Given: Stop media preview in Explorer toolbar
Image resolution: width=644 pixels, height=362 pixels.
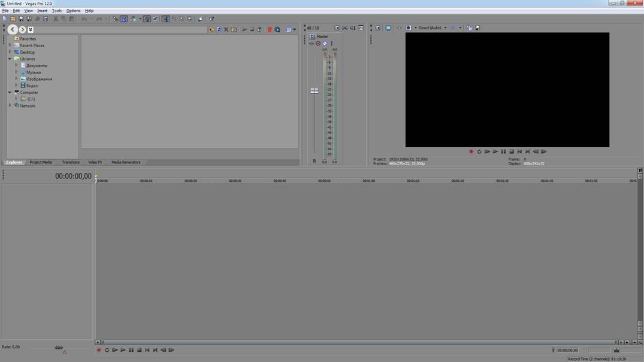Looking at the screenshot, I should click(252, 29).
